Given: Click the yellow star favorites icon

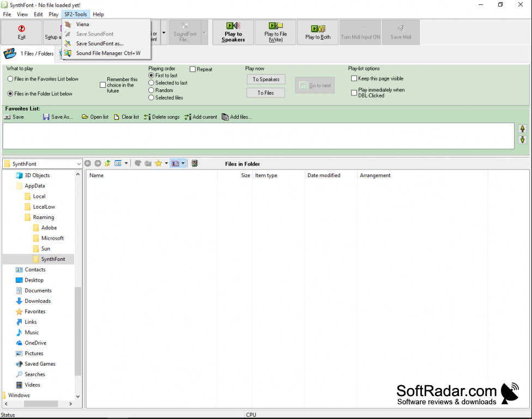Looking at the screenshot, I should (158, 163).
